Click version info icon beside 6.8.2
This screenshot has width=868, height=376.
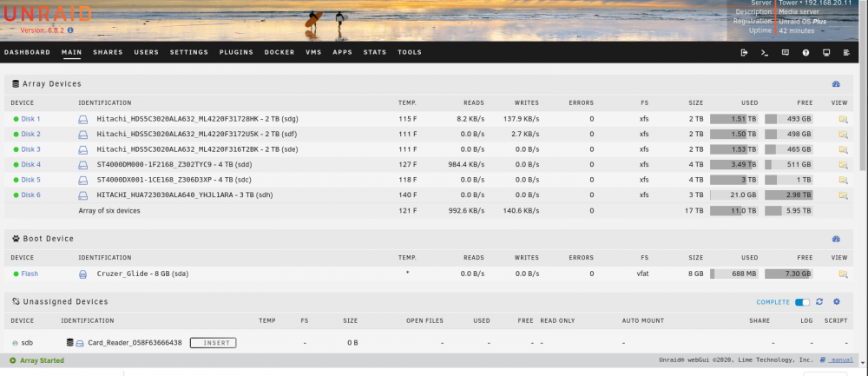click(71, 30)
